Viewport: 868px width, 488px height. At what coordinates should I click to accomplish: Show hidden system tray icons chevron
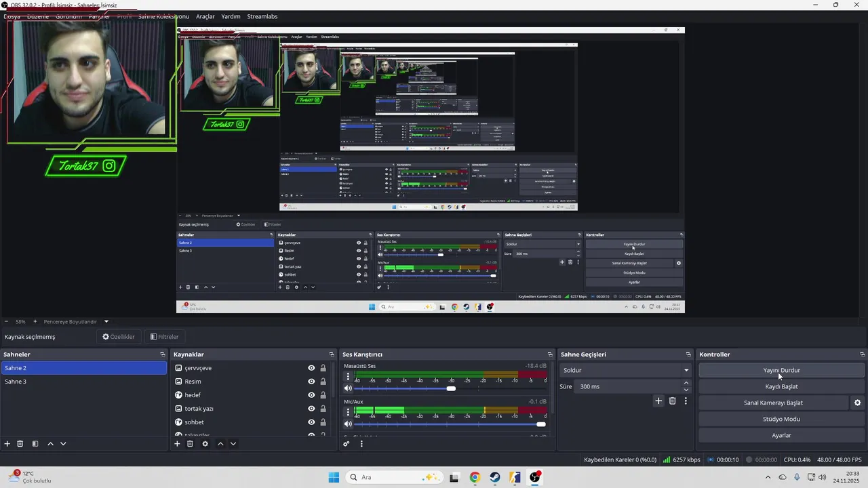pos(768,477)
